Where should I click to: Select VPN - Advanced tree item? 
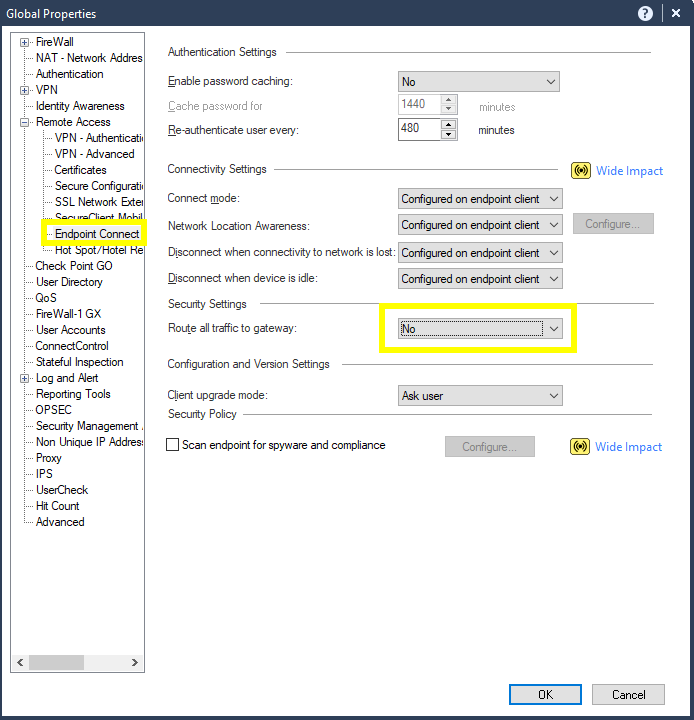(95, 154)
